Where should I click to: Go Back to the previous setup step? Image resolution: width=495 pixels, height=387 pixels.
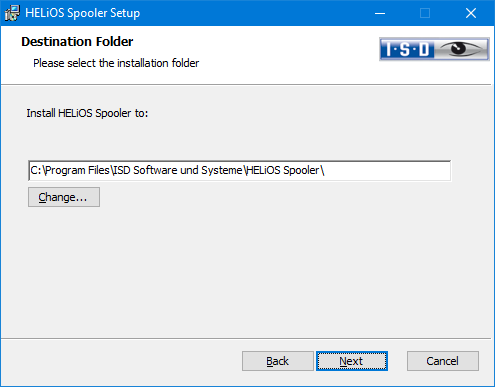(x=278, y=361)
